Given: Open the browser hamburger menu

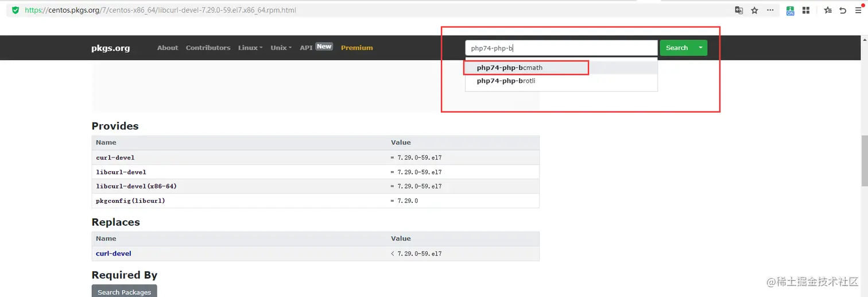Looking at the screenshot, I should 858,10.
